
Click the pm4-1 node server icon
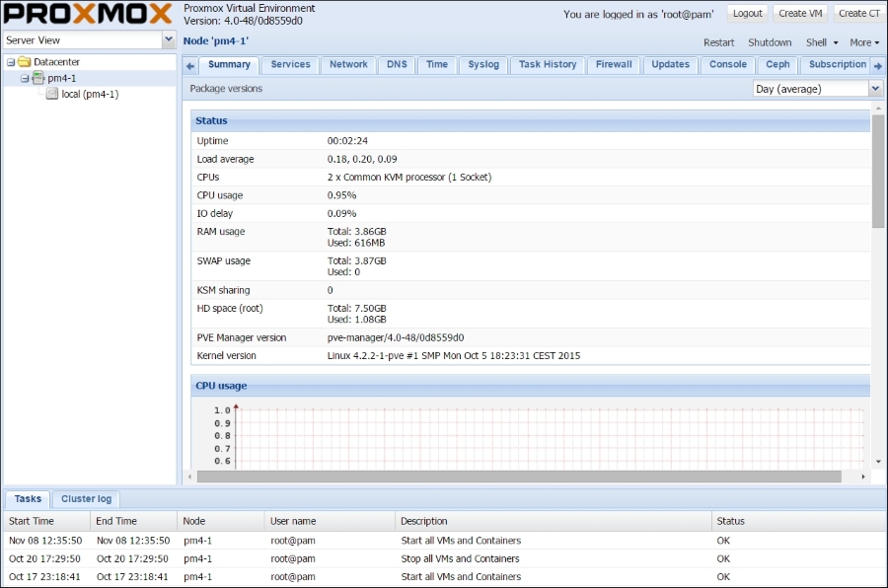37,78
